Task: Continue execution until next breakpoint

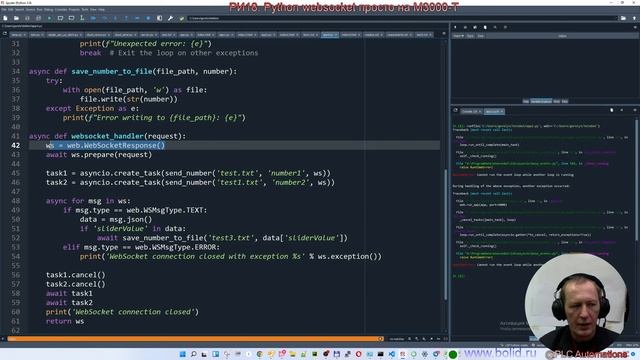Action: click(x=137, y=18)
